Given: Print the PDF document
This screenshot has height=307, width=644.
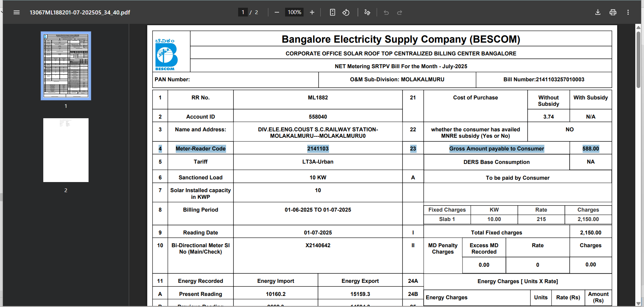Looking at the screenshot, I should pos(613,12).
